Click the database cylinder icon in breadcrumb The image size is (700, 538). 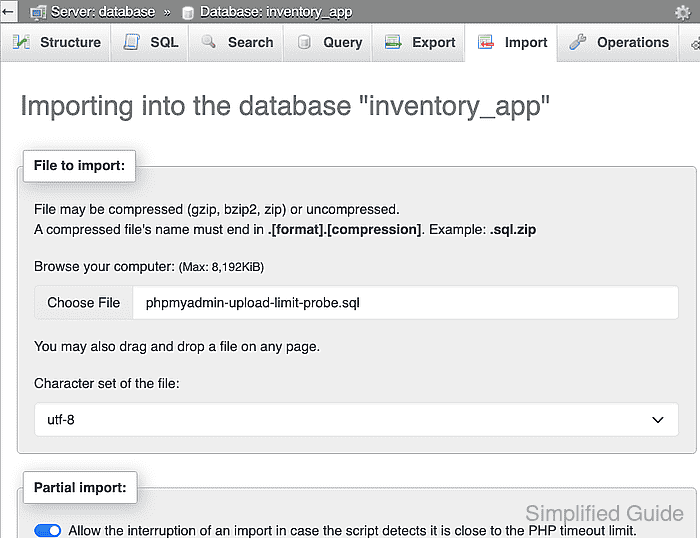tap(188, 13)
